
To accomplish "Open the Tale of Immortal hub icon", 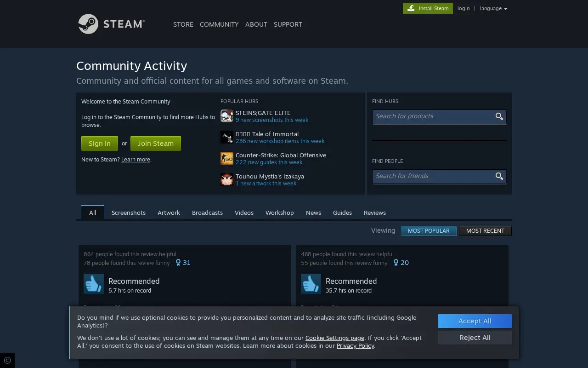I will 227,137.
